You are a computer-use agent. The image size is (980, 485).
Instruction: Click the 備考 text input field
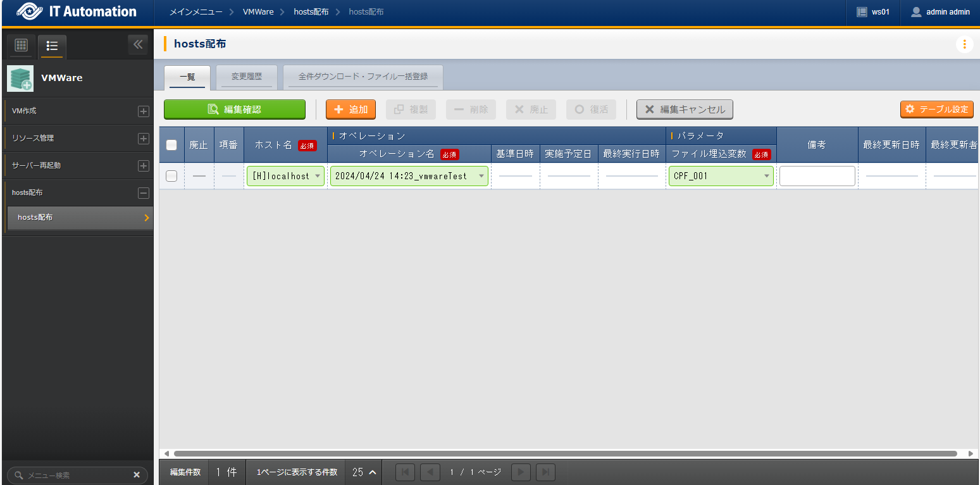coord(817,176)
